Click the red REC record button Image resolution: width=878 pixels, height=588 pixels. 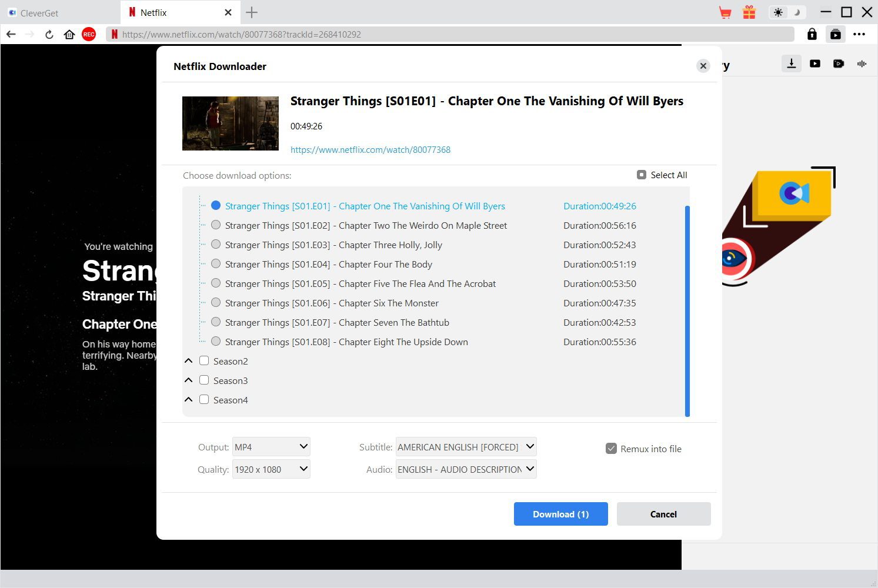click(89, 35)
